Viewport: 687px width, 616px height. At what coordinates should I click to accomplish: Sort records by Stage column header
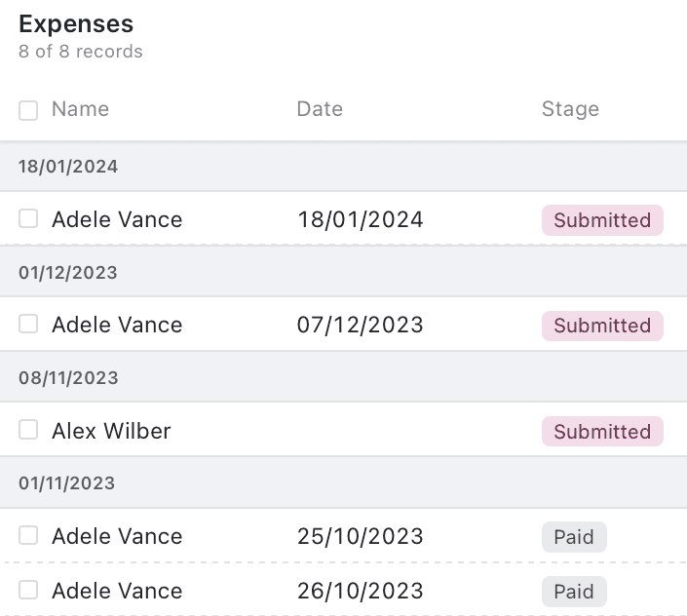tap(570, 109)
